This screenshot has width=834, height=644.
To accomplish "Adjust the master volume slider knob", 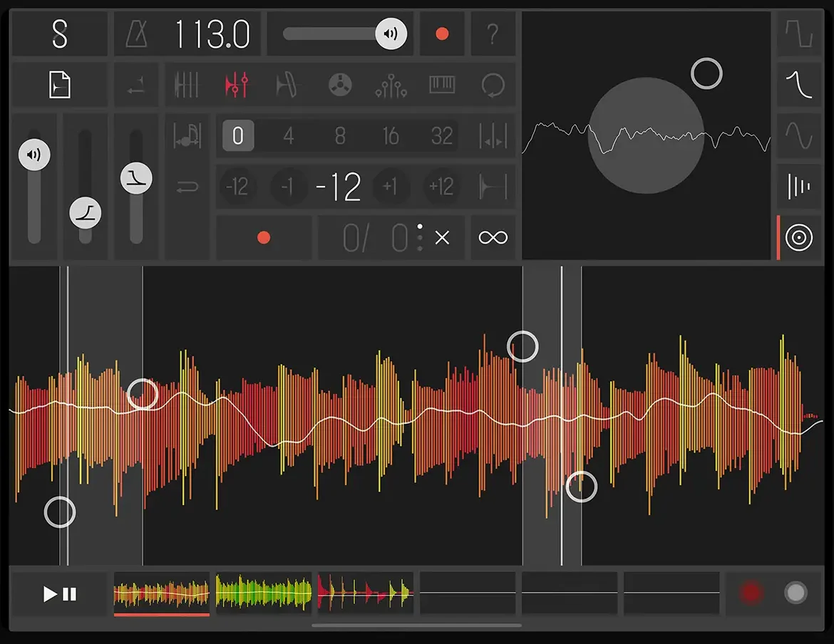I will click(391, 34).
